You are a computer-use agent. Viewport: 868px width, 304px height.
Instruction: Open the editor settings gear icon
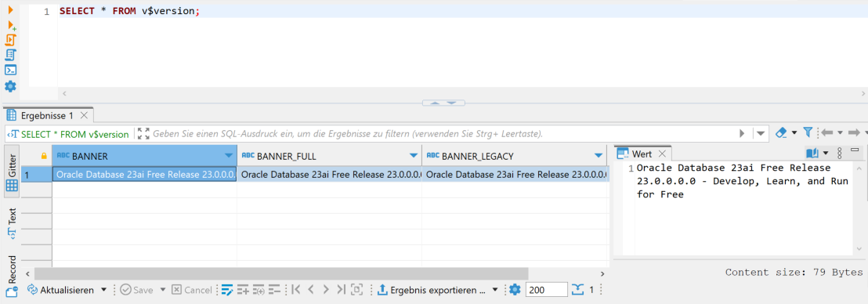click(10, 86)
